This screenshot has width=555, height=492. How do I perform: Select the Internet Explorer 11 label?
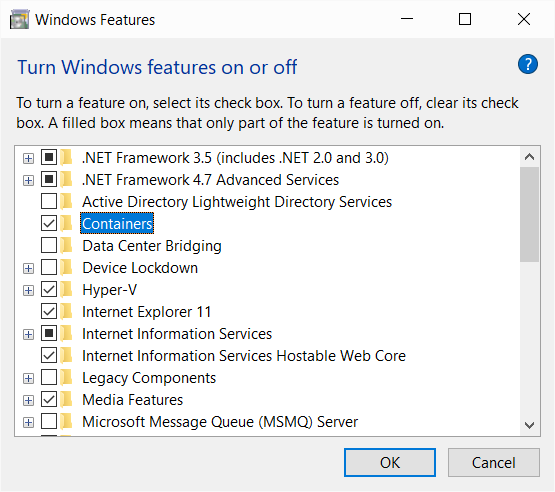[147, 311]
